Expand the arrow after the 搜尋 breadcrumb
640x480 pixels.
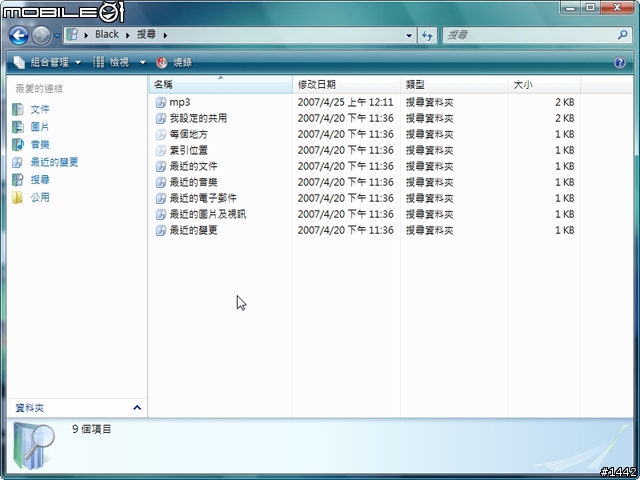pyautogui.click(x=165, y=35)
